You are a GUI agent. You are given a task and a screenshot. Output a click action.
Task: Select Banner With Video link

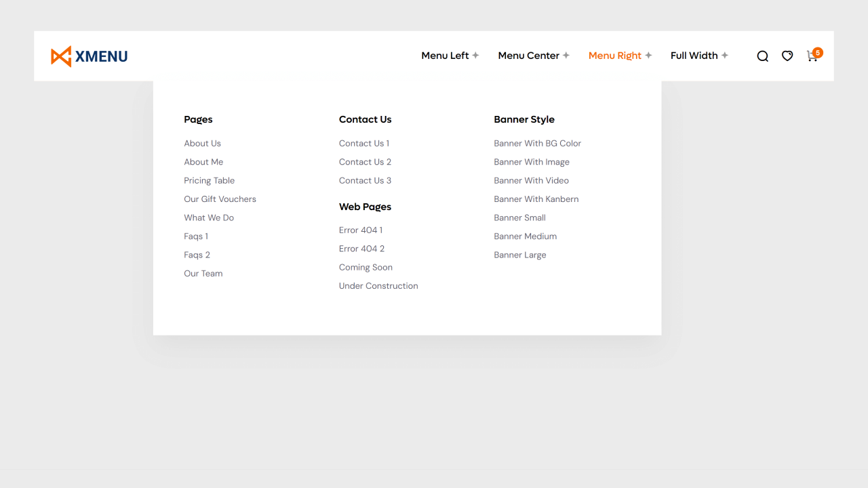(531, 181)
